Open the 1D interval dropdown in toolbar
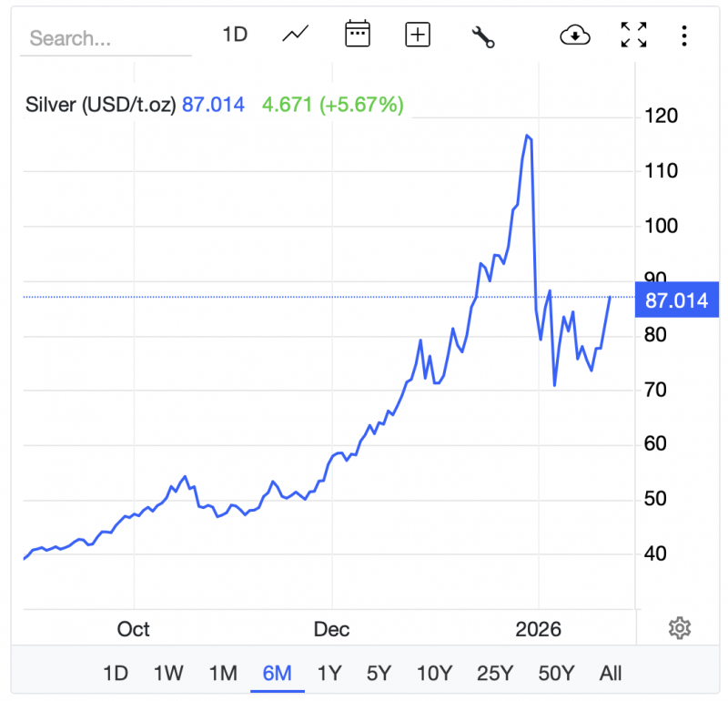The image size is (728, 701). (235, 35)
